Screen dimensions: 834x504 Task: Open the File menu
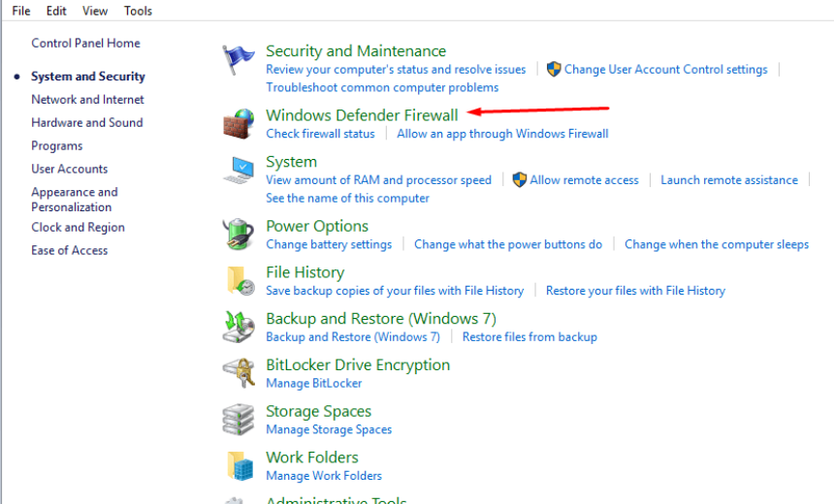(21, 11)
